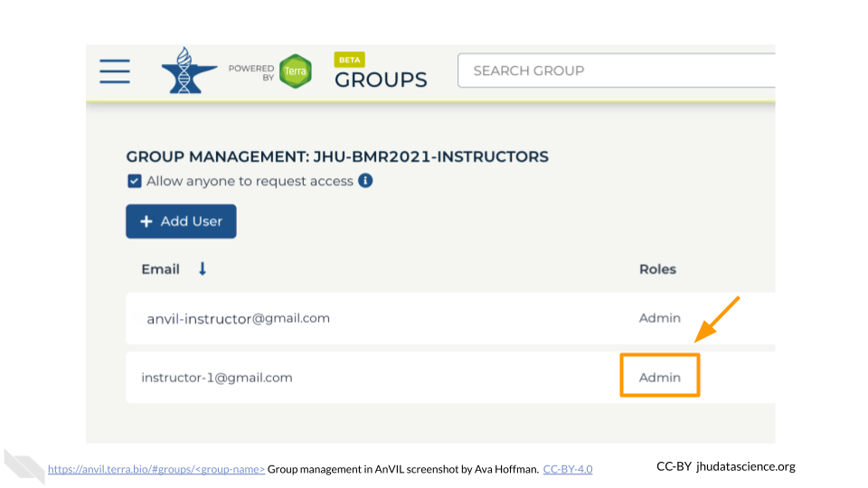Click the info icon beside request access
This screenshot has height=488, width=868.
point(365,181)
